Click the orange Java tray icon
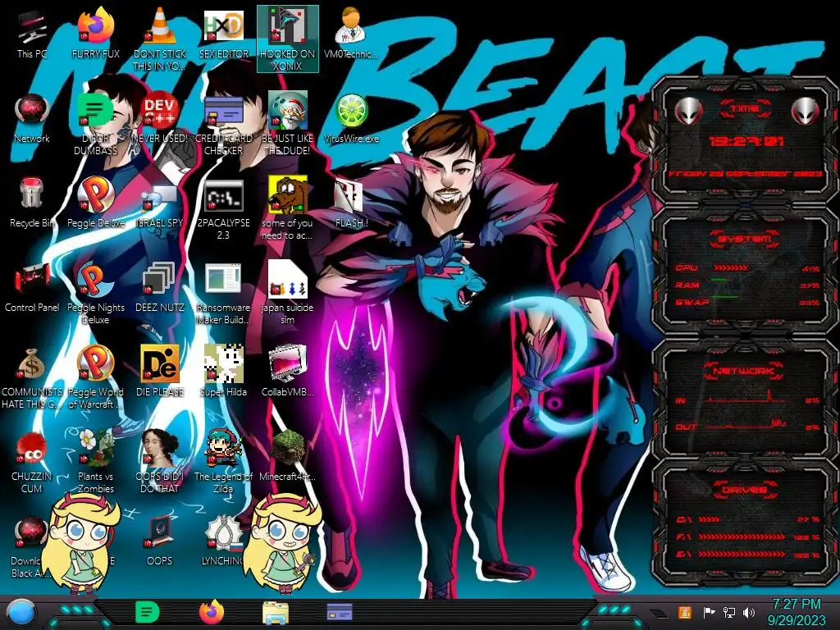 coord(684,612)
